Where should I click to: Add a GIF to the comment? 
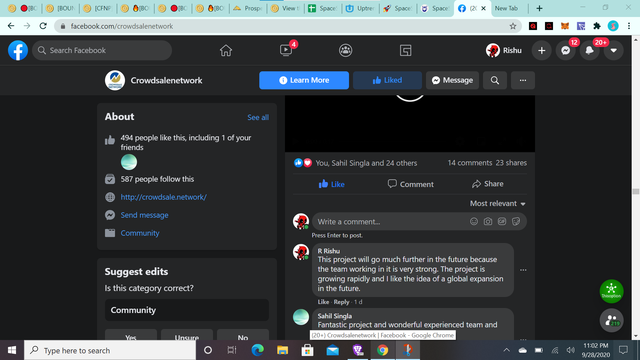[502, 221]
